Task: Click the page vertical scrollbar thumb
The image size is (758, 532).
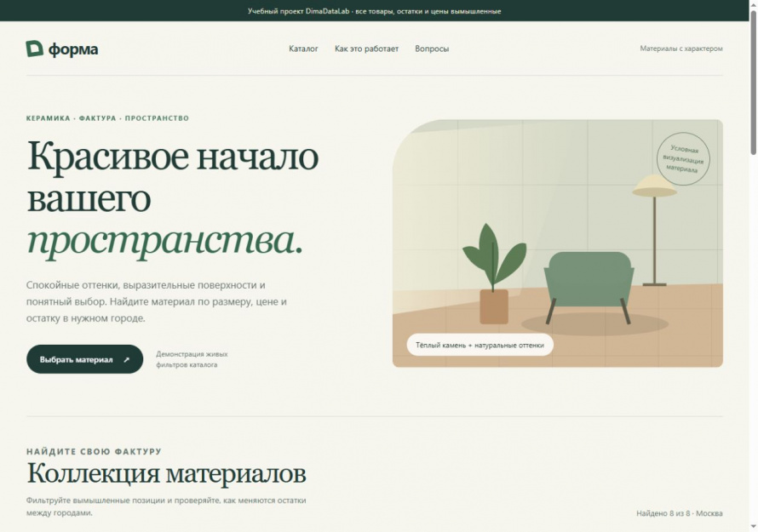Action: [x=753, y=83]
